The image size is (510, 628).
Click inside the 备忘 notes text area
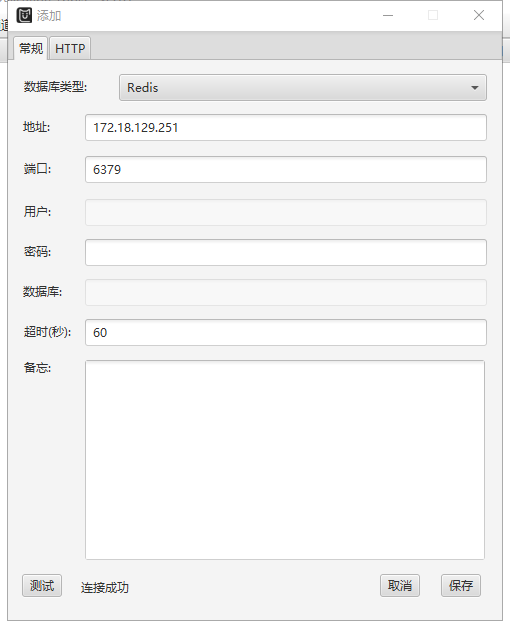point(285,460)
